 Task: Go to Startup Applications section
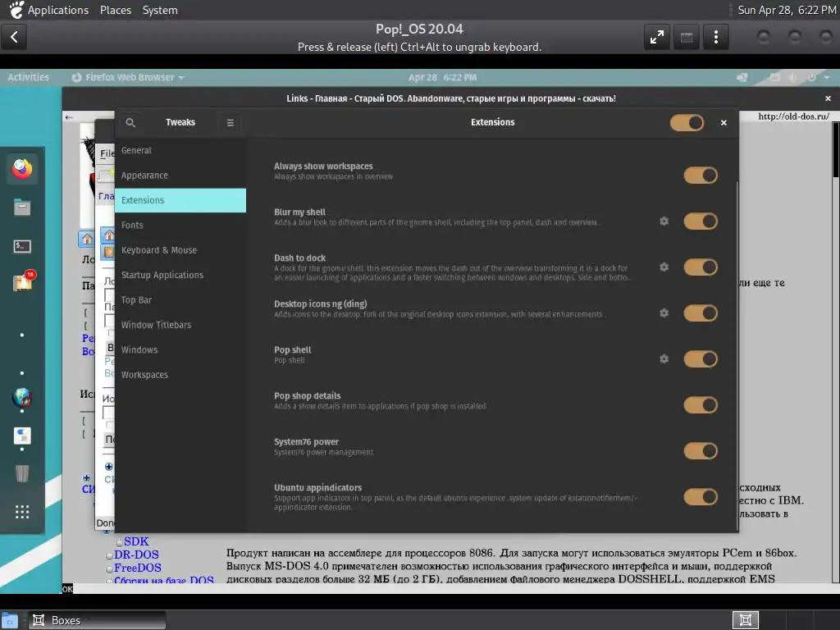tap(180, 275)
